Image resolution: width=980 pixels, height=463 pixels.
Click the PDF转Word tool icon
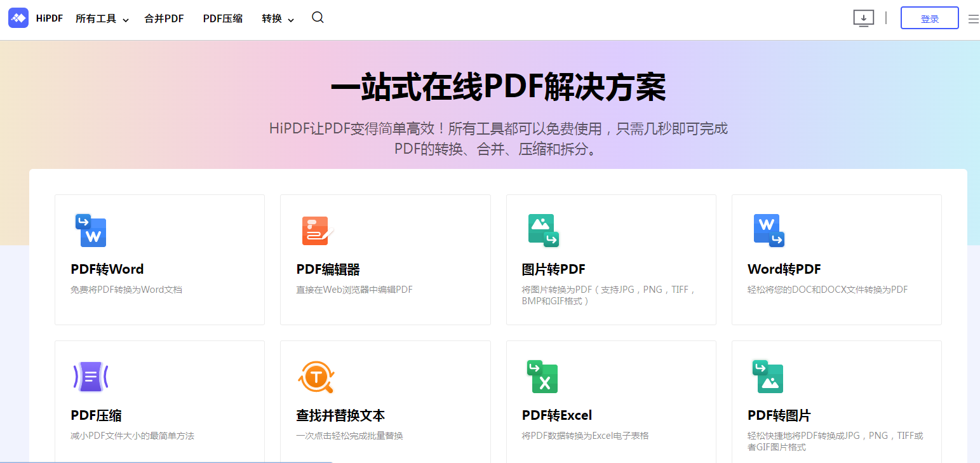91,230
